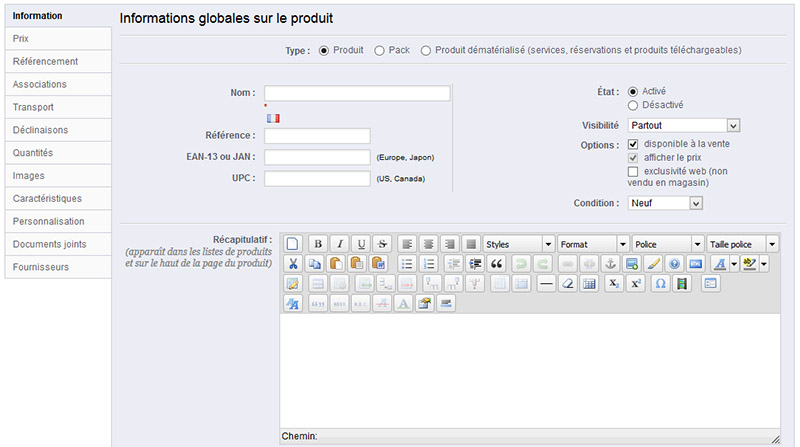The height and width of the screenshot is (447, 800).
Task: Align text left in the editor
Action: [407, 244]
